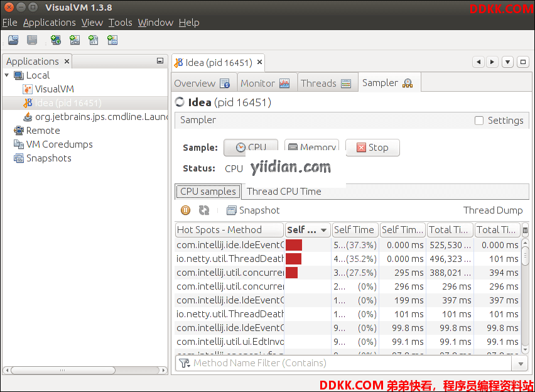The width and height of the screenshot is (535, 392).
Task: Select the Sampler tab
Action: coord(389,83)
